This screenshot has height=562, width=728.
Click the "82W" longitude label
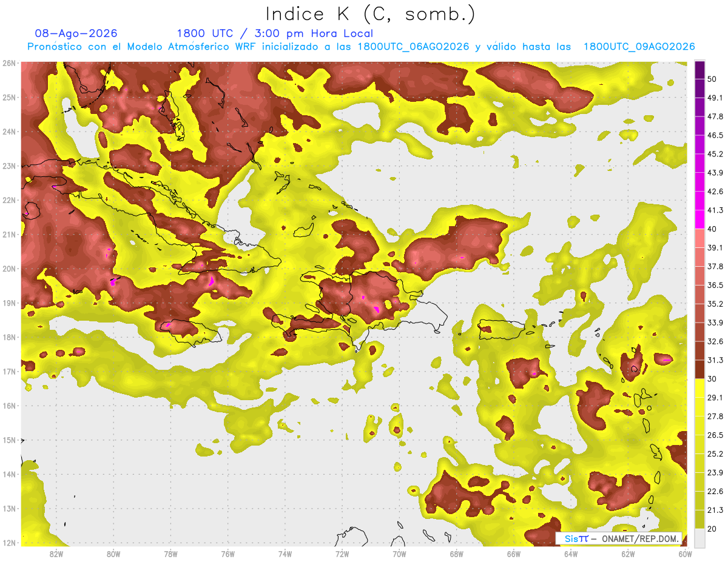click(x=56, y=554)
